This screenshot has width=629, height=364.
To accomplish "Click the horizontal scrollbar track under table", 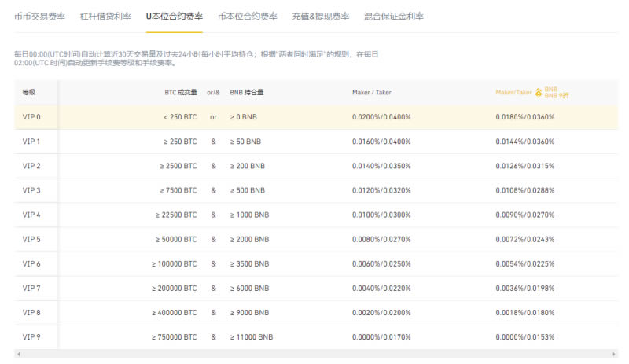I will pos(314,355).
